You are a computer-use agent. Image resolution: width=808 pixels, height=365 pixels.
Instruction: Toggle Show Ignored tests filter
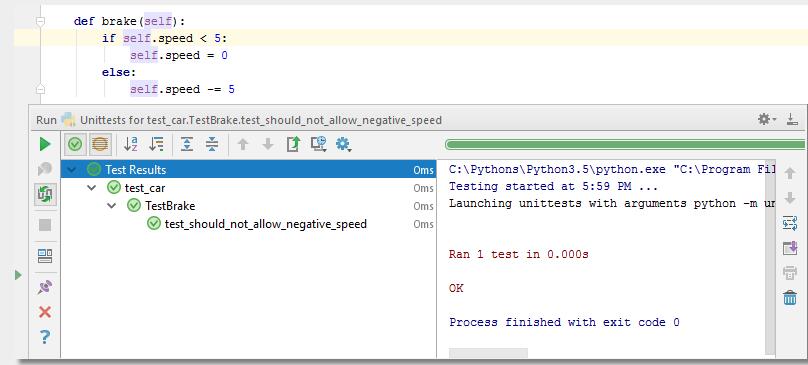point(100,144)
